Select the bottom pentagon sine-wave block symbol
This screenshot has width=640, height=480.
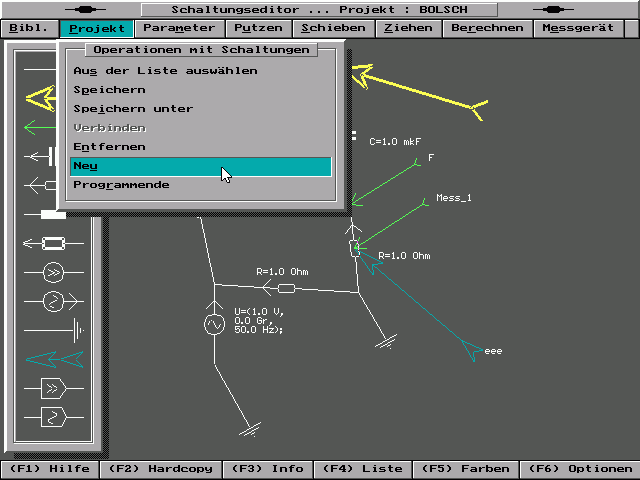pyautogui.click(x=52, y=415)
